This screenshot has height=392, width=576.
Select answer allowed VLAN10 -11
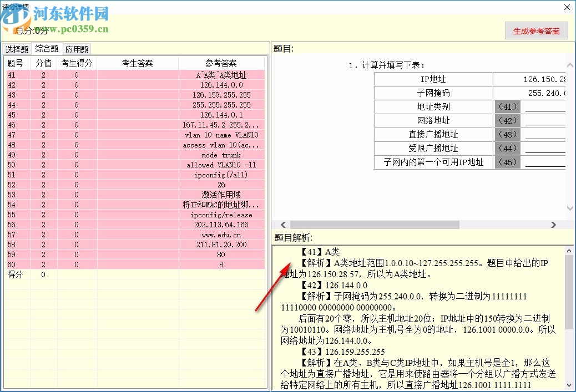point(221,165)
